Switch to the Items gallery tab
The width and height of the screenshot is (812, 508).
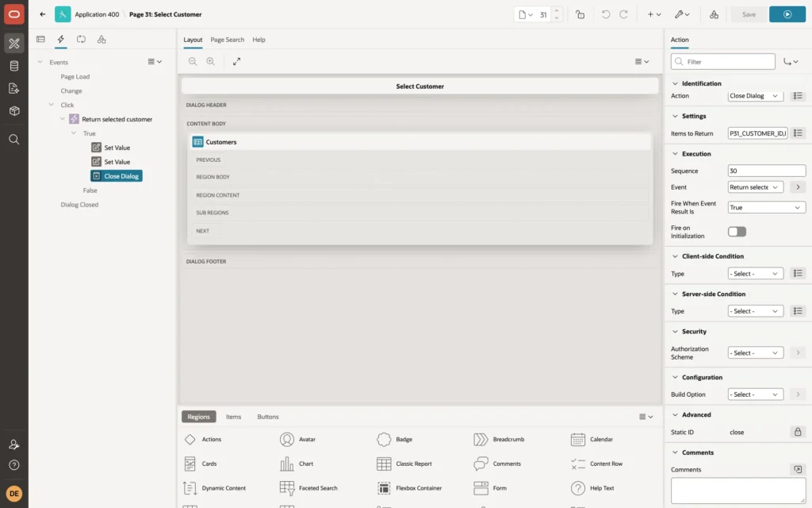click(x=234, y=416)
